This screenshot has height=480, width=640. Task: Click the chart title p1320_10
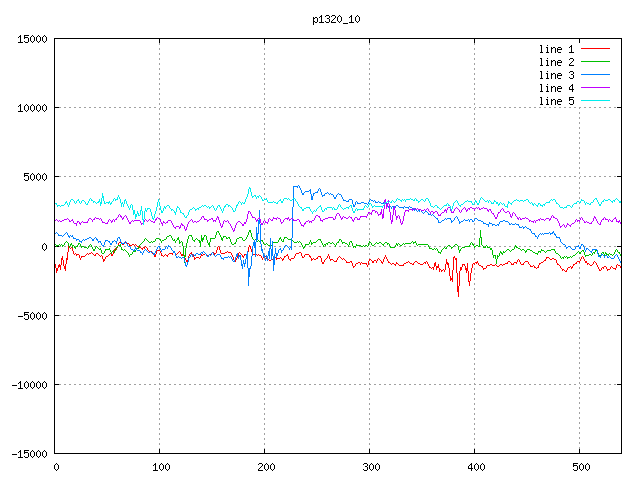335,18
